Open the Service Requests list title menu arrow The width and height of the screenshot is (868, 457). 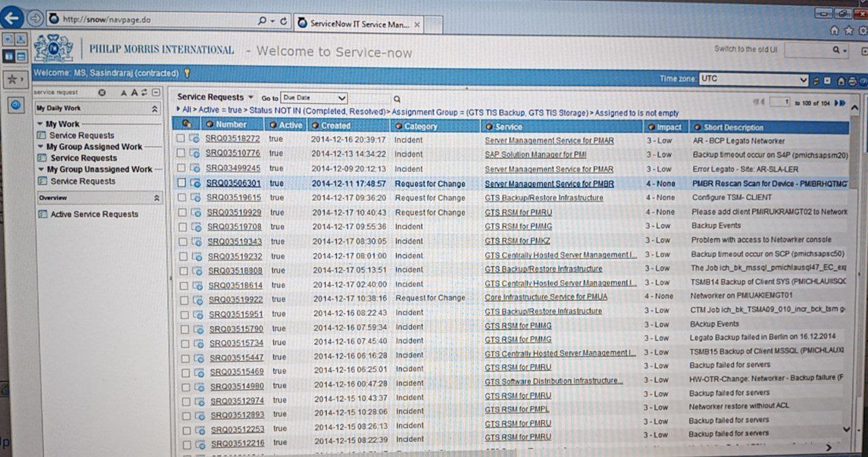pos(251,98)
